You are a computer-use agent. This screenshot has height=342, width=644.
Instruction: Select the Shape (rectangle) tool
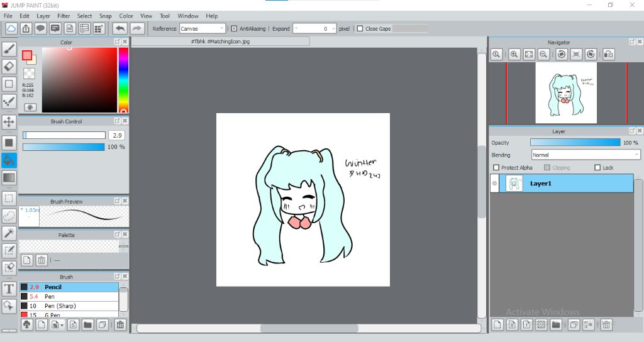9,84
